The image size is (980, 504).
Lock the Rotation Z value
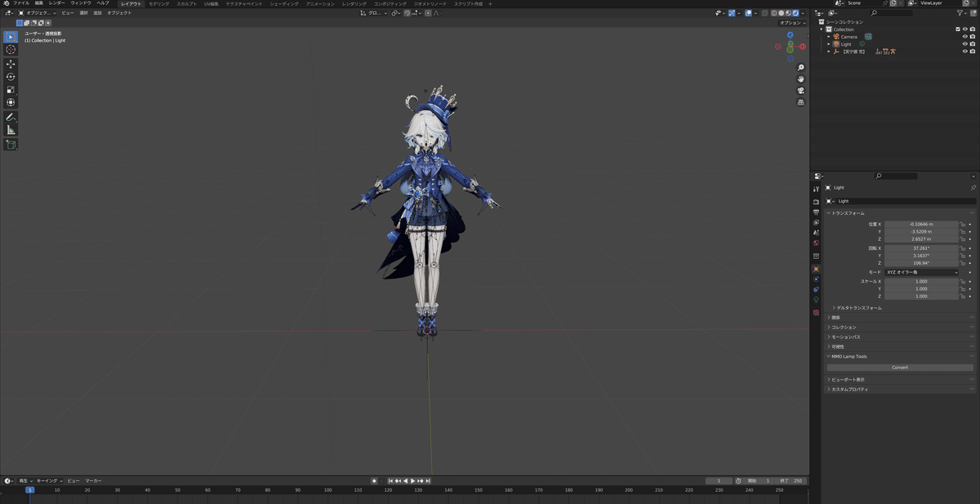click(x=963, y=263)
